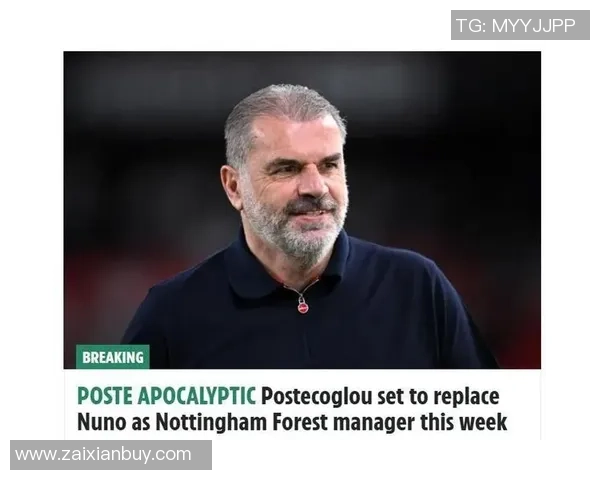Viewport: 600px width, 480px height.
Task: Open the article photo of the bearded man
Action: (x=302, y=210)
